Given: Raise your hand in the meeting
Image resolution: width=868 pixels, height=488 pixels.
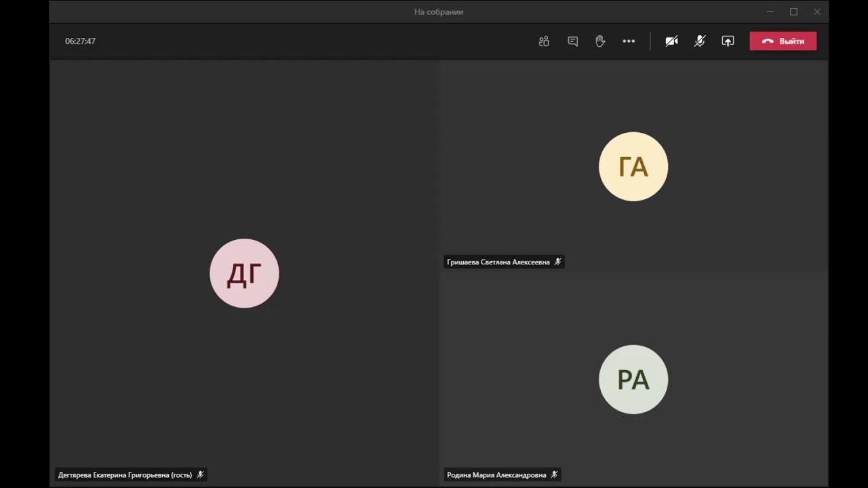Looking at the screenshot, I should (600, 41).
